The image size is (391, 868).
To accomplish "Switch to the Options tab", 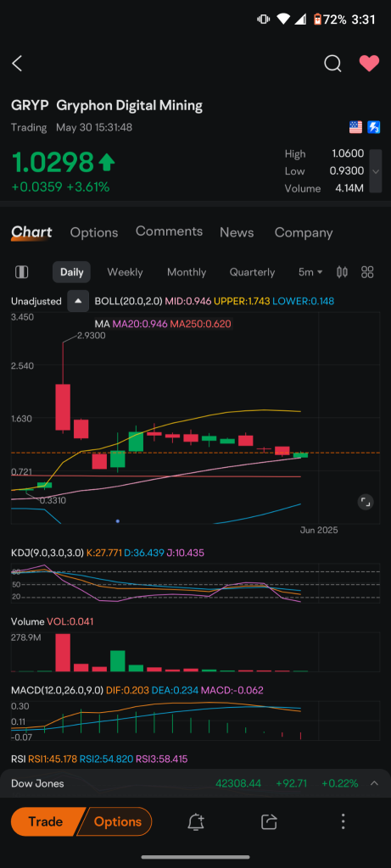I will (x=94, y=232).
